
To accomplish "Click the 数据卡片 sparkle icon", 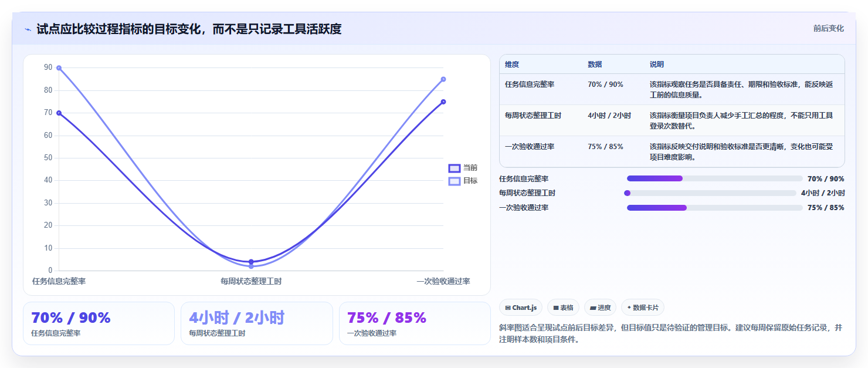I will [x=629, y=308].
